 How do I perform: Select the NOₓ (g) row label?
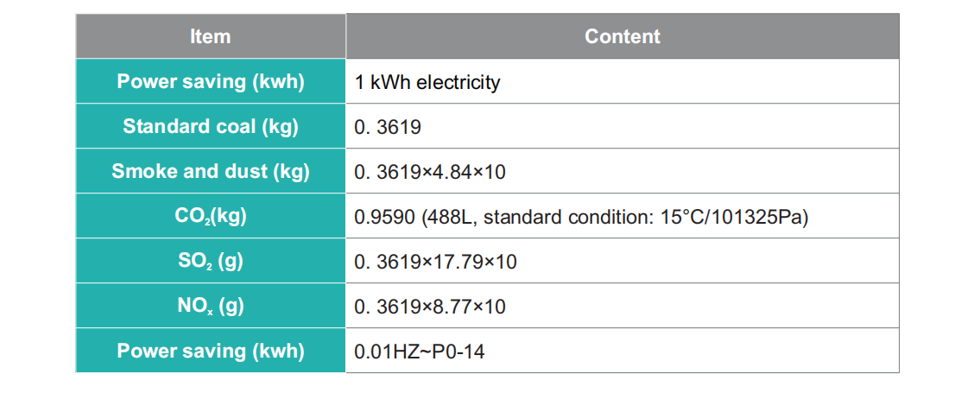click(x=210, y=306)
